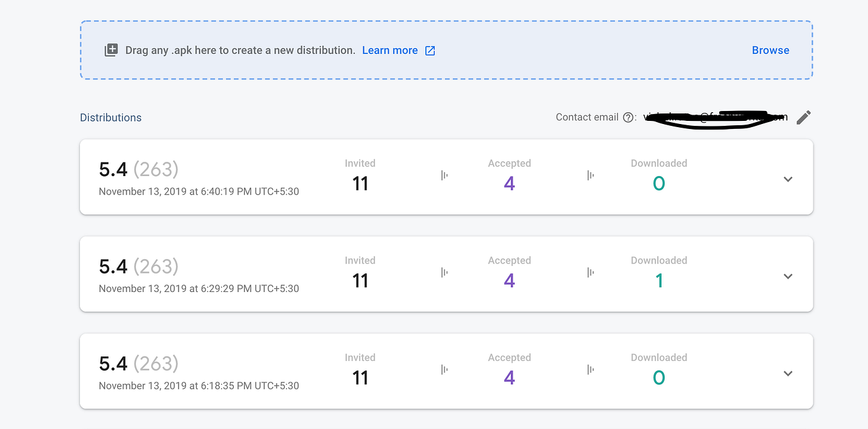Click the help icon next to Contact email
The image size is (868, 429).
click(628, 117)
